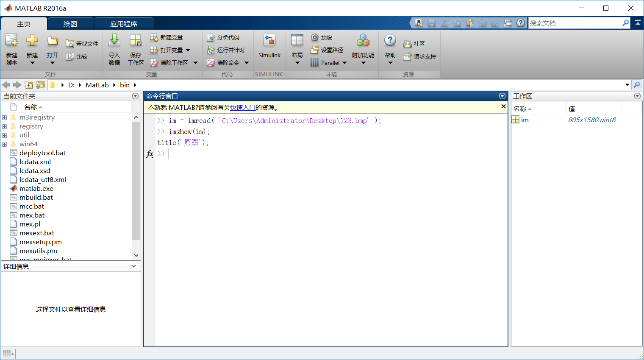Click the fx function browser icon
The height and width of the screenshot is (360, 644).
150,153
